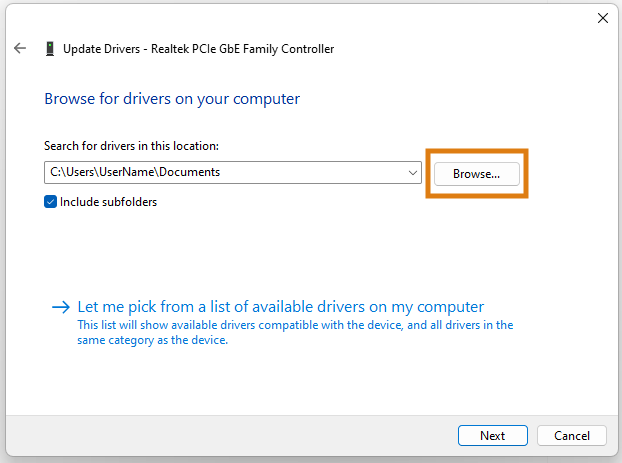
Task: Click Next to continue driver update
Action: coord(493,436)
